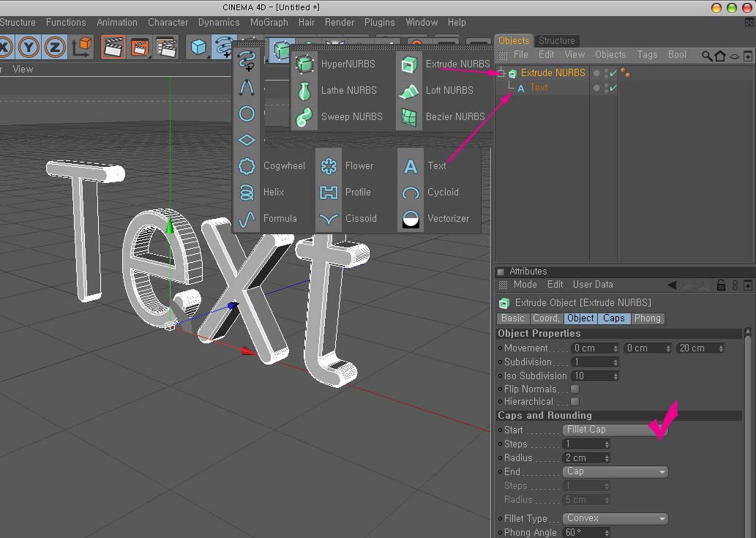
Task: Click the Iso Subdivision stepper arrows
Action: tap(615, 376)
